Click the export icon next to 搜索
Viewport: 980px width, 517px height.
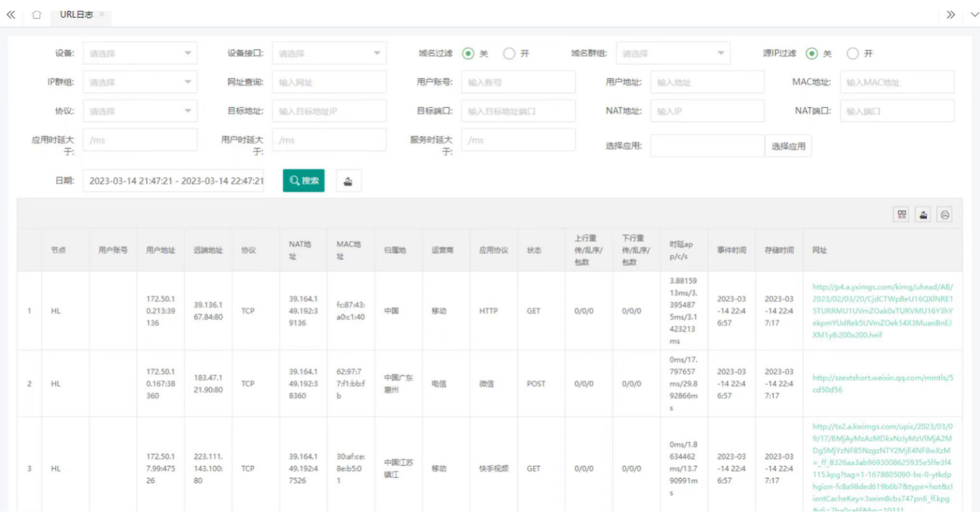[349, 181]
